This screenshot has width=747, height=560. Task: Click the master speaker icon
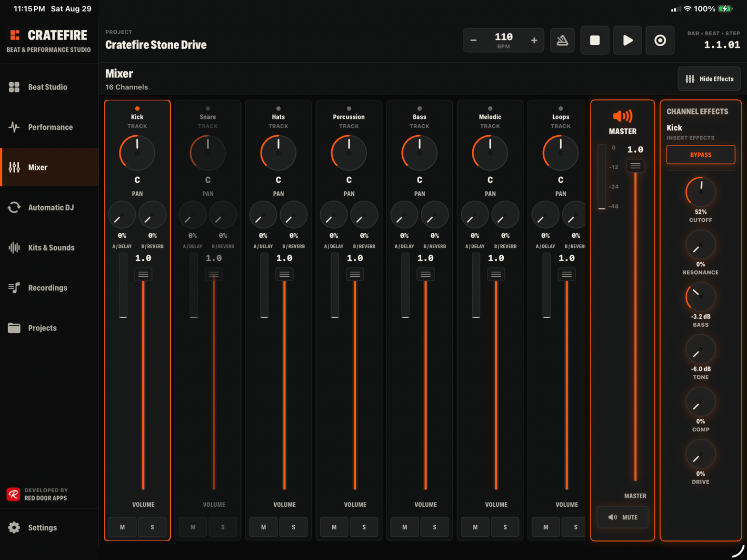pyautogui.click(x=623, y=116)
